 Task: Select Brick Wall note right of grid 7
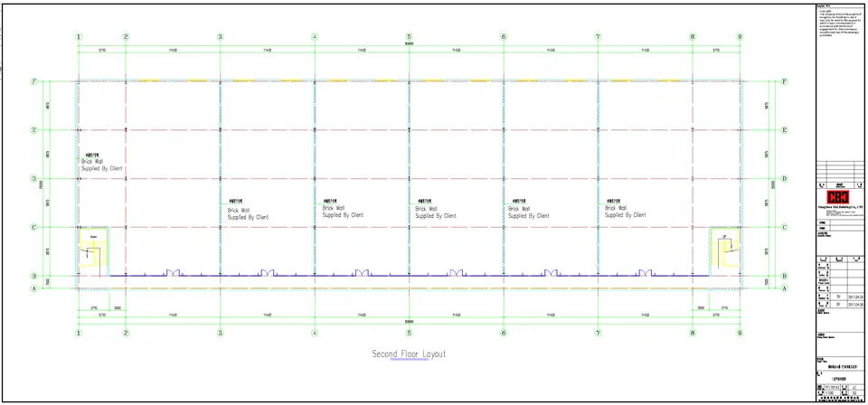click(625, 212)
